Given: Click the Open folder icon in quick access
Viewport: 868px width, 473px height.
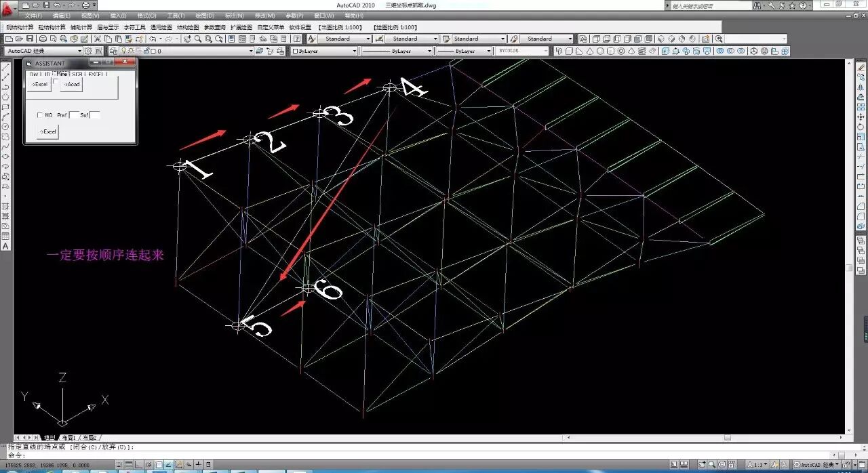Looking at the screenshot, I should coord(35,5).
